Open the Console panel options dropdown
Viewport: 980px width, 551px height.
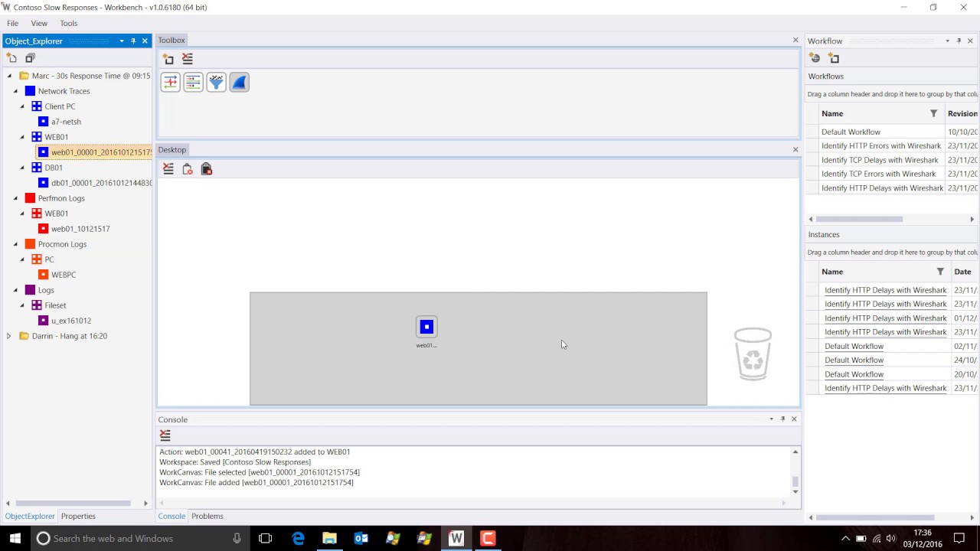point(771,419)
